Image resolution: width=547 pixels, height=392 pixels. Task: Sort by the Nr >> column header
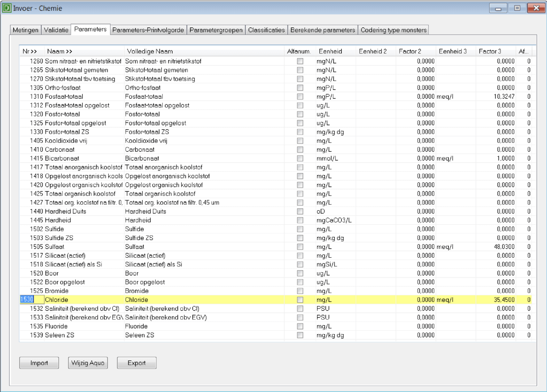point(32,51)
